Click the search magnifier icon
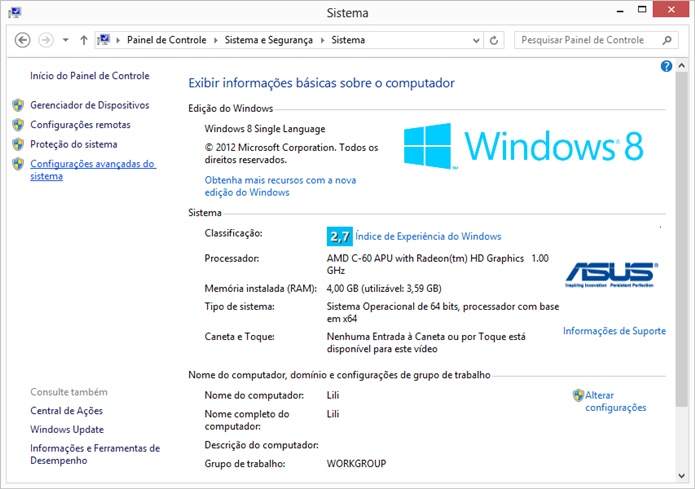The width and height of the screenshot is (695, 489). [667, 40]
